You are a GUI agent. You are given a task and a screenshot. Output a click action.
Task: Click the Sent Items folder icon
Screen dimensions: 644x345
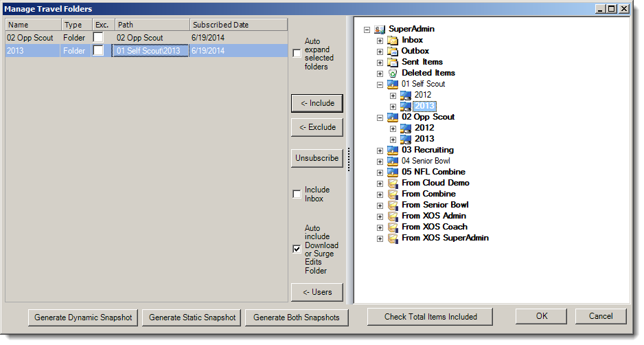(393, 62)
